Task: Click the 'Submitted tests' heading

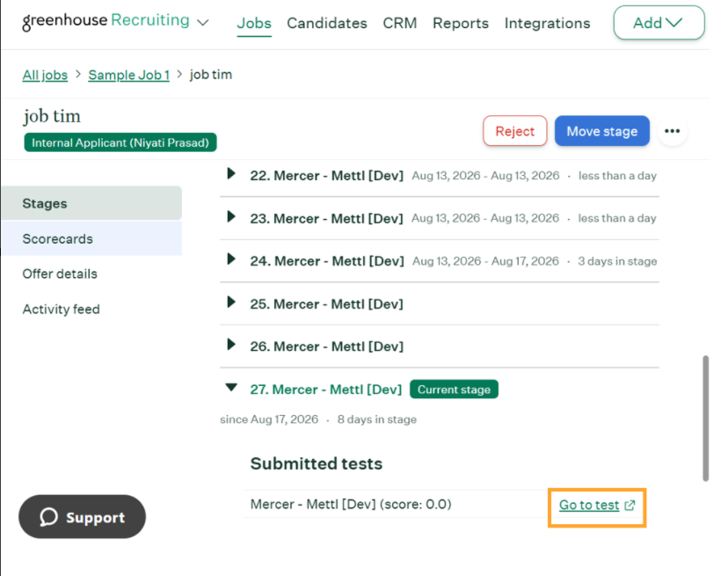Action: 317,463
